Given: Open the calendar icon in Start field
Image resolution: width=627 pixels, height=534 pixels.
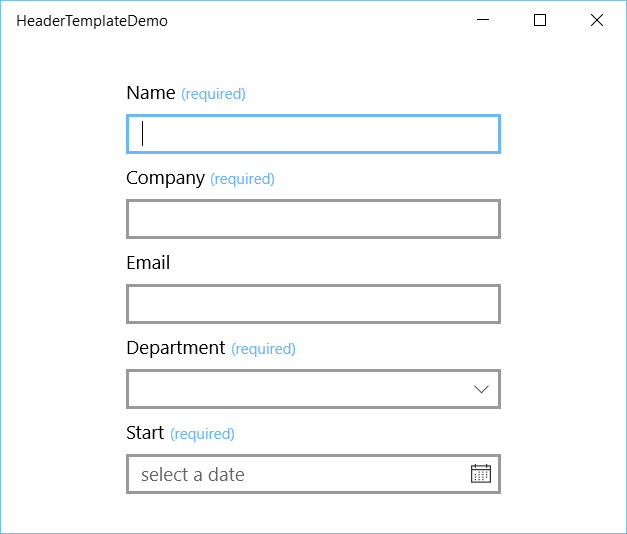Looking at the screenshot, I should 481,474.
